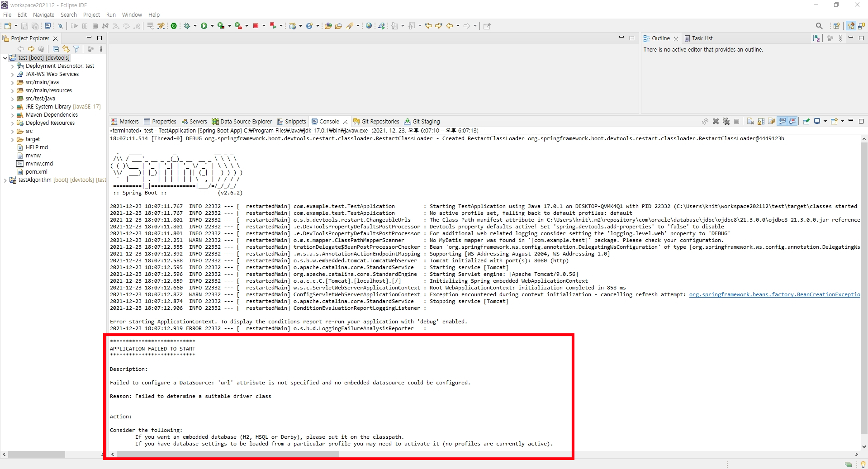This screenshot has width=868, height=469.
Task: Close the Project Explorer view
Action: tap(56, 38)
